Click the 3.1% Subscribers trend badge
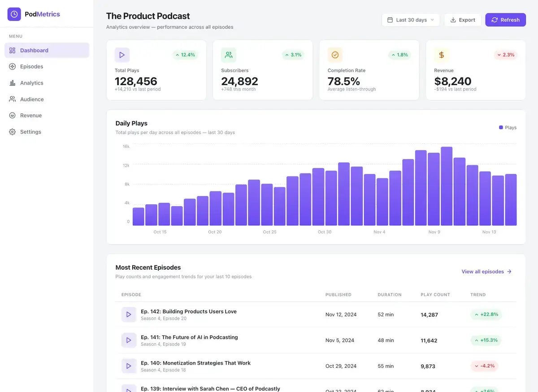538x392 pixels. pyautogui.click(x=292, y=55)
